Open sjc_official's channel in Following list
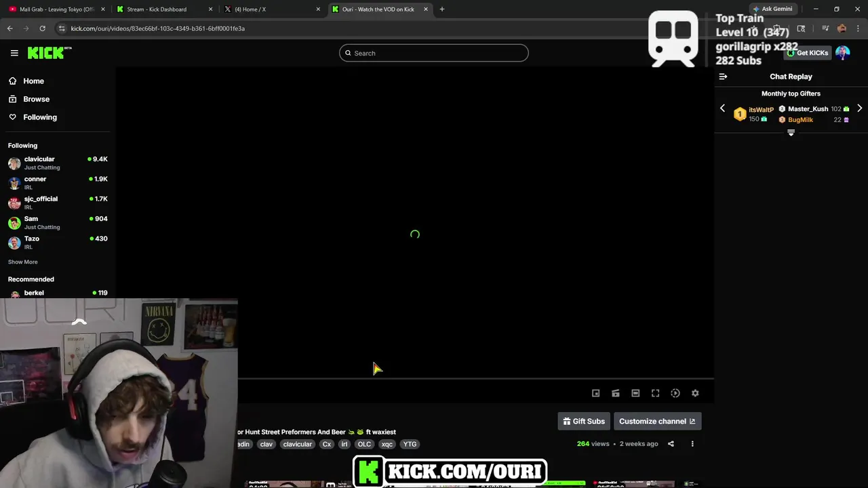 58,203
